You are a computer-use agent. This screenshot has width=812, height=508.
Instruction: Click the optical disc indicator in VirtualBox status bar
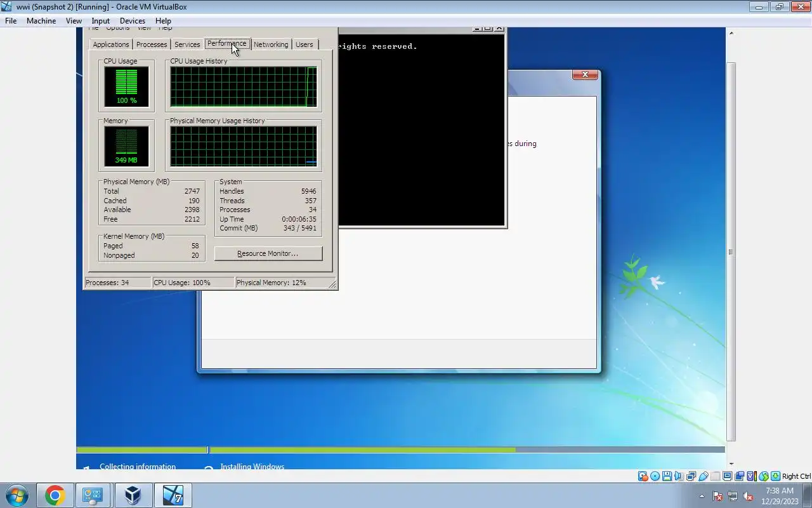[655, 476]
